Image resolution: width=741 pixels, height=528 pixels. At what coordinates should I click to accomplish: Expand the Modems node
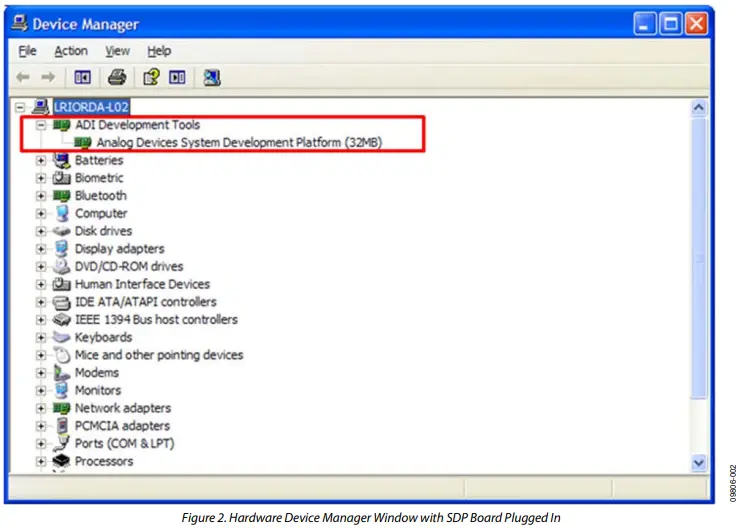click(41, 373)
